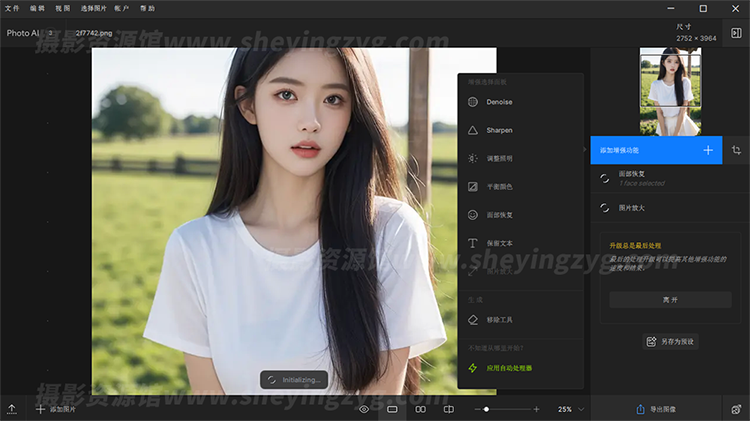Collapse the right panel with sidebar icon
Viewport: 750px width, 421px height.
pyautogui.click(x=736, y=33)
